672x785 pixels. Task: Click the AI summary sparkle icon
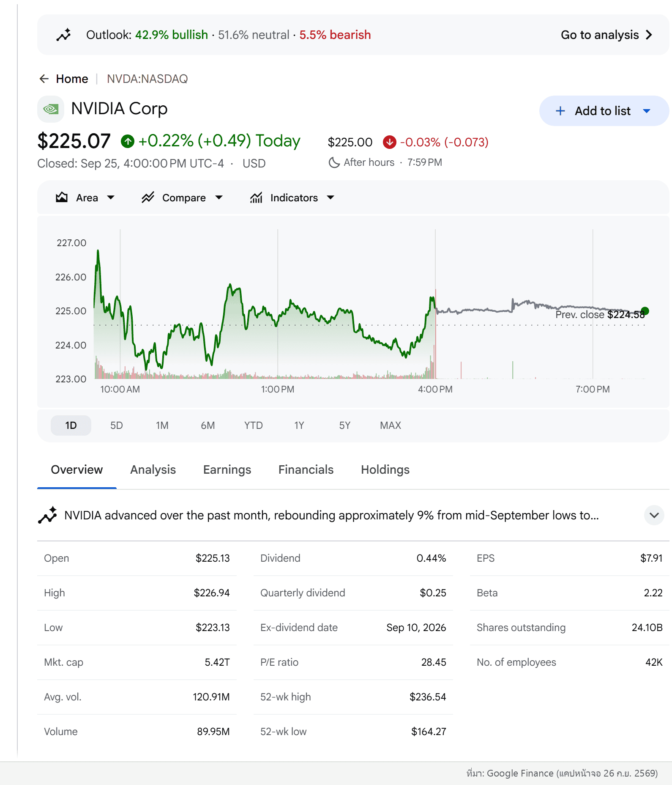coord(47,515)
